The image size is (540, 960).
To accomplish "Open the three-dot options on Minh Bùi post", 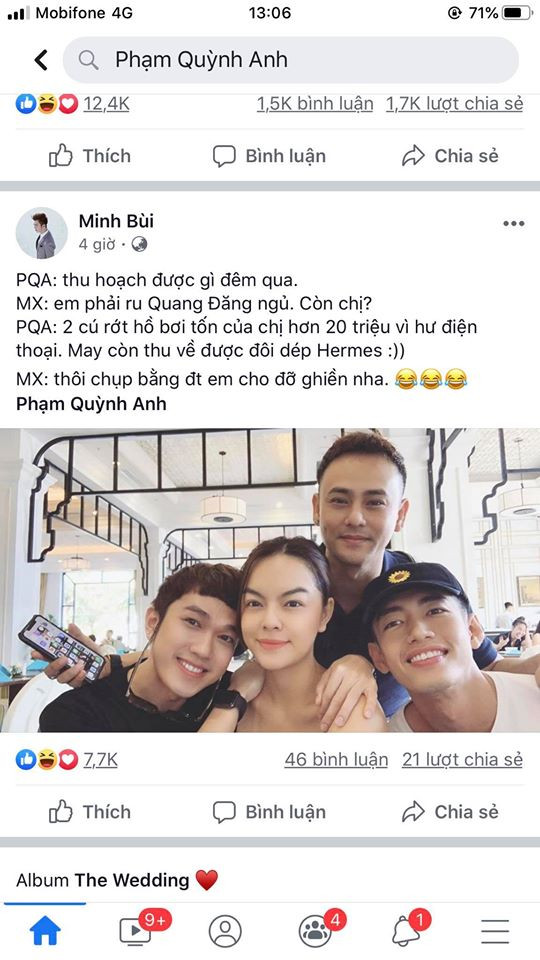I will pyautogui.click(x=514, y=223).
